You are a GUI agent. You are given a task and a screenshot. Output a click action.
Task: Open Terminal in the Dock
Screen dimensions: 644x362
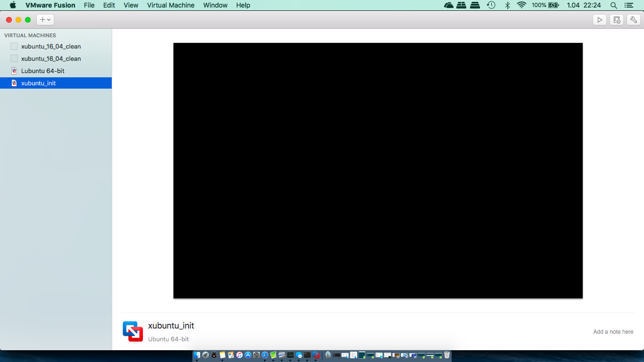(307, 355)
